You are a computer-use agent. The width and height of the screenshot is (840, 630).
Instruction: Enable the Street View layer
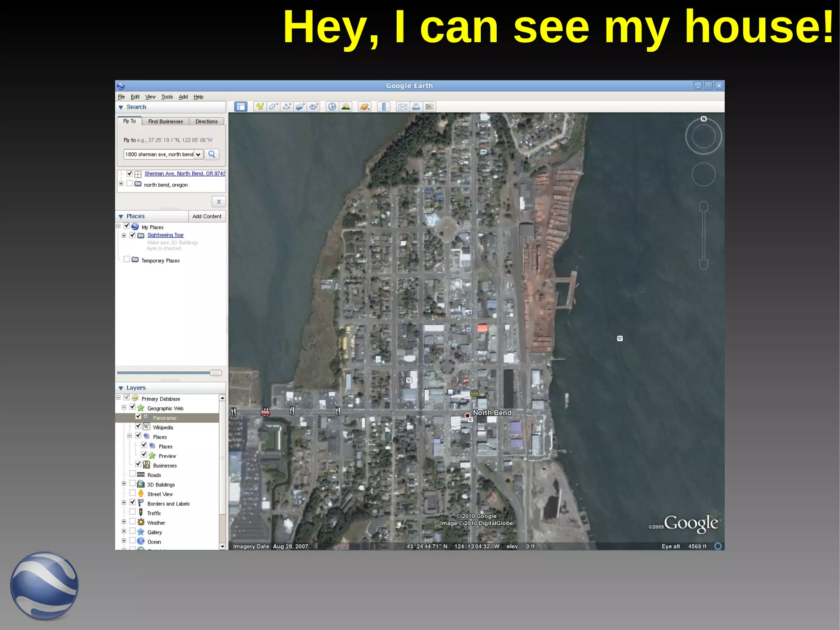(x=132, y=493)
